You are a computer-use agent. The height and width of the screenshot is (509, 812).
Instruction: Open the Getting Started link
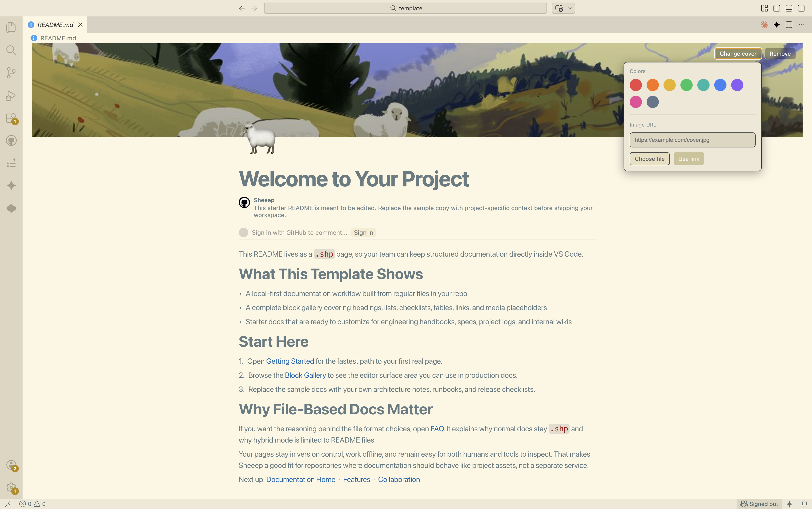tap(290, 361)
